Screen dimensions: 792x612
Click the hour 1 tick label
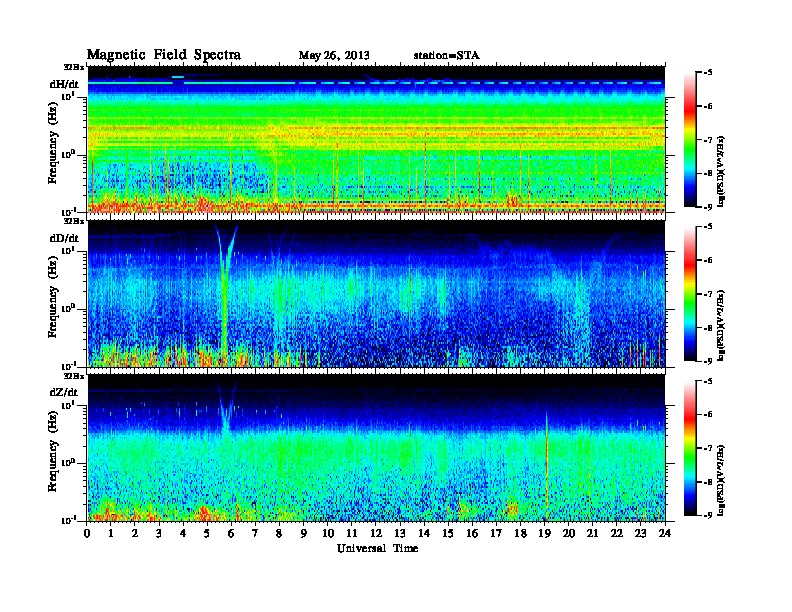coord(111,533)
